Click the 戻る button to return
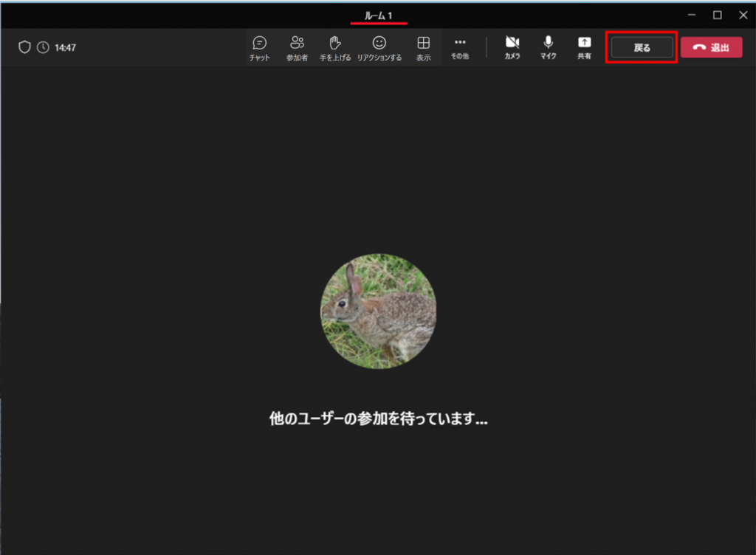The width and height of the screenshot is (756, 555). (x=642, y=48)
